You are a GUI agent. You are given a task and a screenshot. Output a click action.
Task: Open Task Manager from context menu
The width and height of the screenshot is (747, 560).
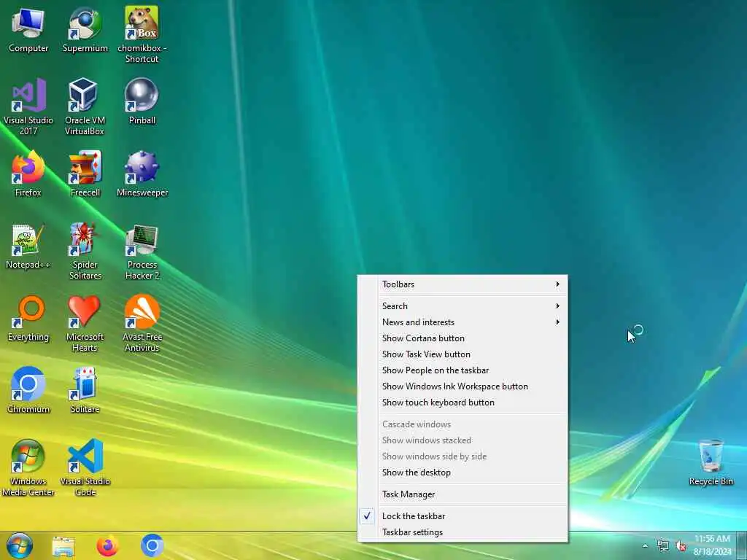coord(462,494)
